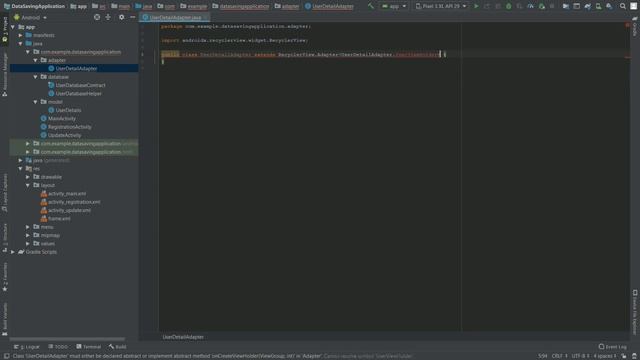
Task: Open the Terminal tool window tab
Action: 89,347
